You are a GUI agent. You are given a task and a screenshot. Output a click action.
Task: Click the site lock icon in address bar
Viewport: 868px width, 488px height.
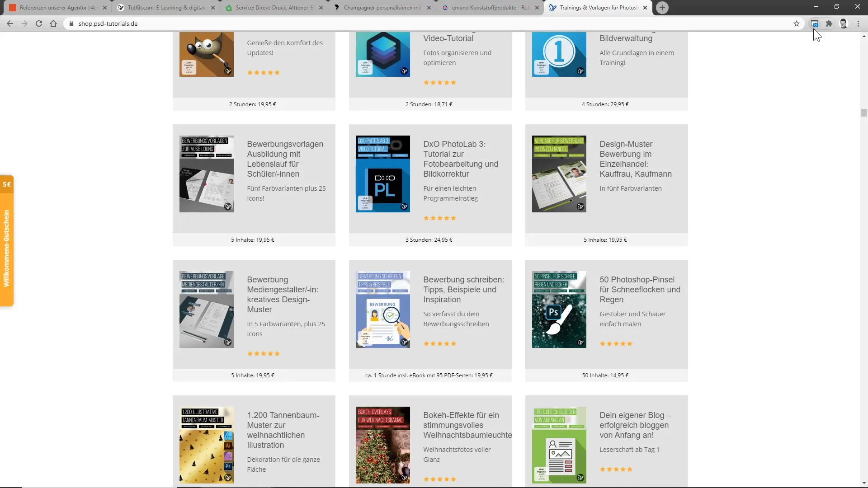pos(71,23)
